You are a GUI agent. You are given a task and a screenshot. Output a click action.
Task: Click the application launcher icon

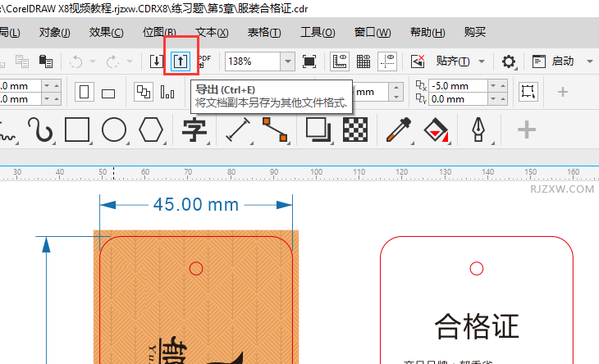click(x=538, y=61)
